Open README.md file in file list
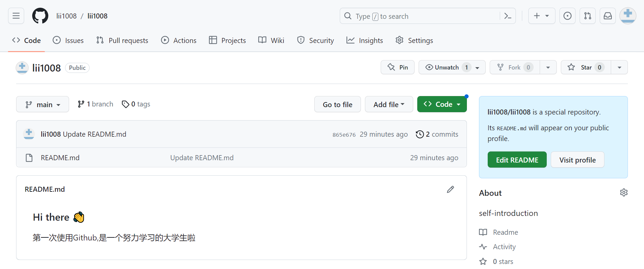The height and width of the screenshot is (269, 644). [60, 158]
